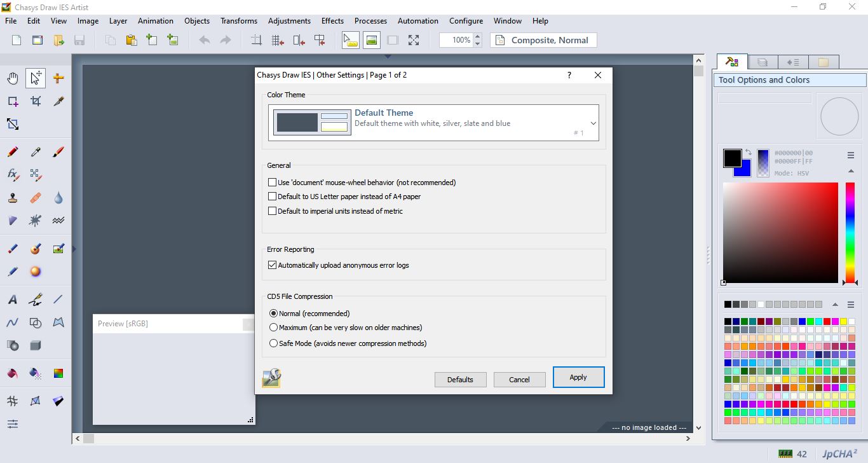Image resolution: width=868 pixels, height=463 pixels.
Task: Open the sliders settings tool at toolbox bottom
Action: tap(13, 424)
